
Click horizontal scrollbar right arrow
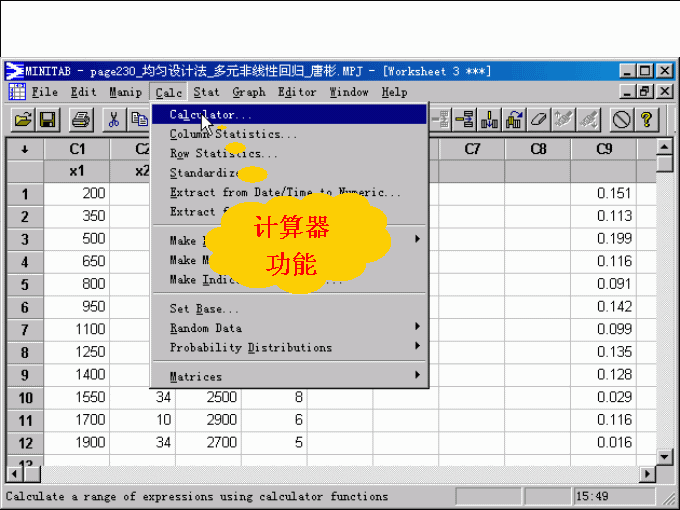point(647,473)
